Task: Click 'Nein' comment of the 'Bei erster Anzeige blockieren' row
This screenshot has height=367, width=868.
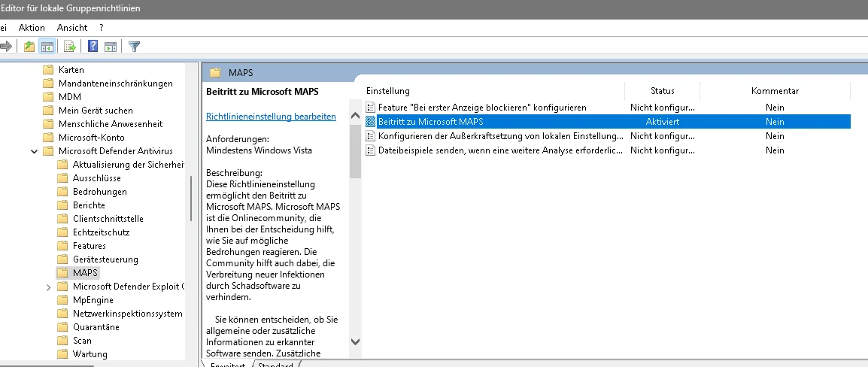Action: (775, 108)
